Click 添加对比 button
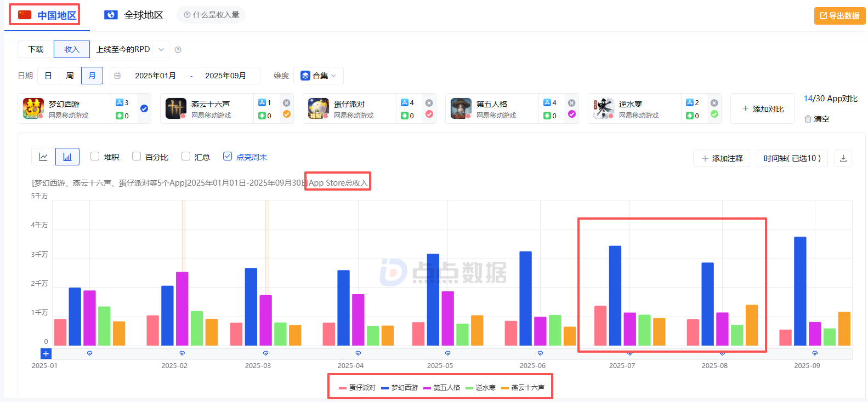Viewport: 868px width, 402px height. [x=762, y=108]
